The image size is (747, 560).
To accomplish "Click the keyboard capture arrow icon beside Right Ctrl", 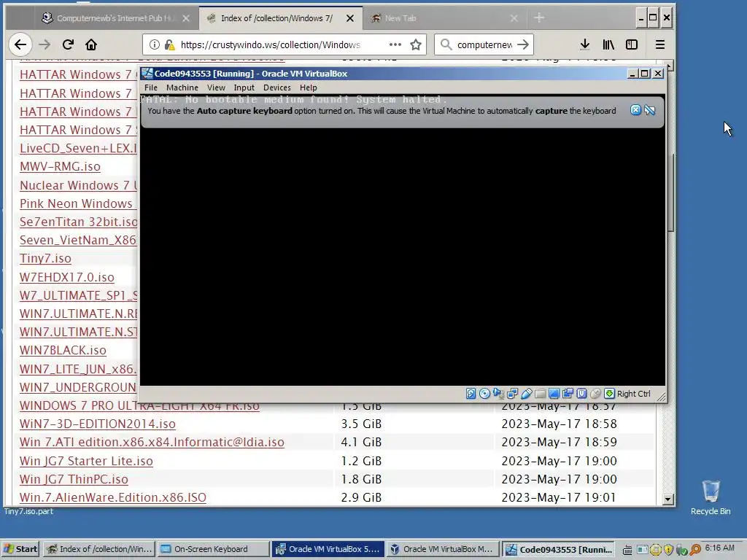I will [x=609, y=393].
